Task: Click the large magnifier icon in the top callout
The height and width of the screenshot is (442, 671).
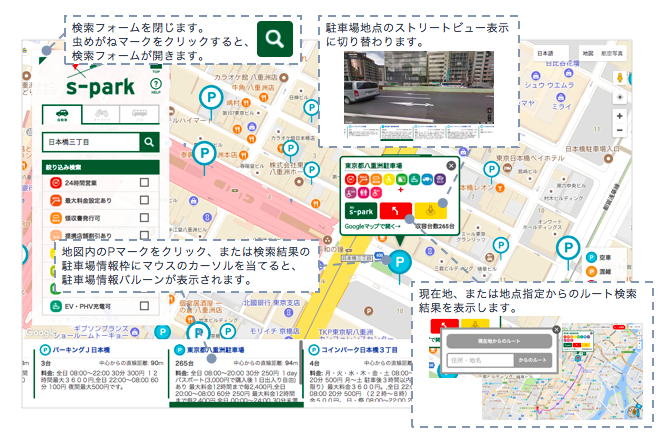Action: click(275, 39)
